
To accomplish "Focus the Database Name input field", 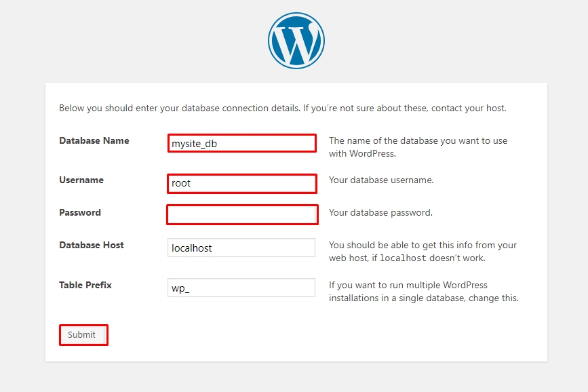I will (242, 143).
